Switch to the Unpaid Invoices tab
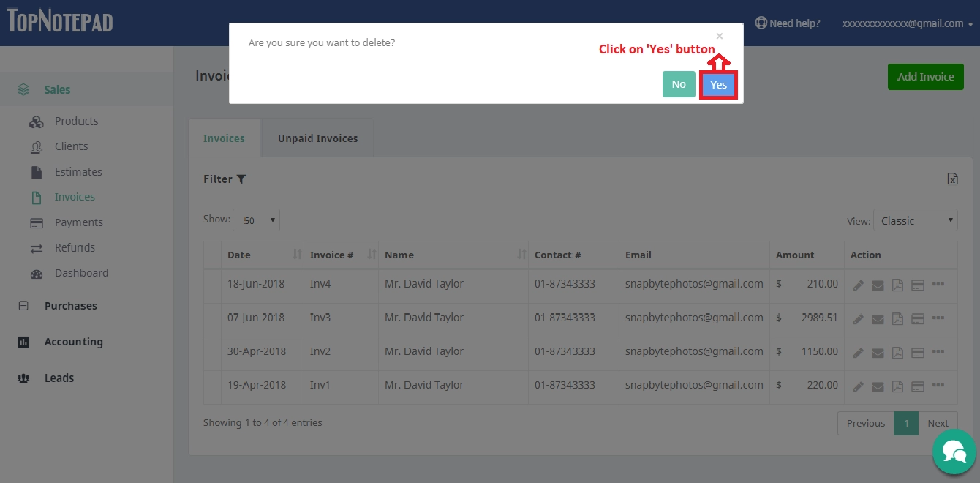This screenshot has height=483, width=980. point(317,138)
